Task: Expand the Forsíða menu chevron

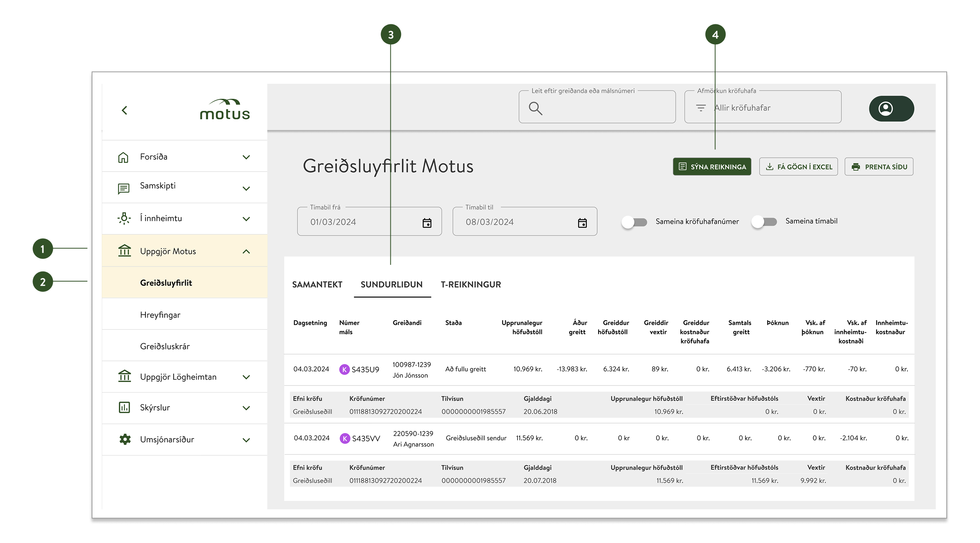Action: tap(246, 157)
